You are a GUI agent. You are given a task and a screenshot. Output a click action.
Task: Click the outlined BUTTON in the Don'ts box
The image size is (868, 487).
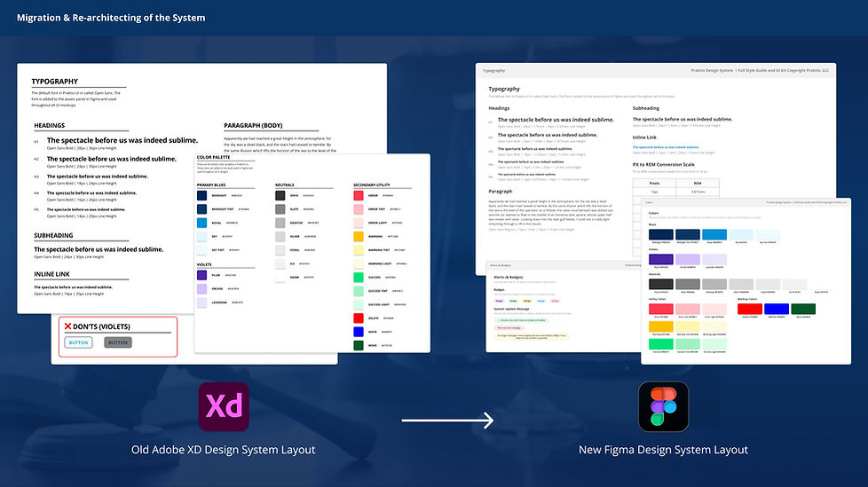(x=78, y=342)
